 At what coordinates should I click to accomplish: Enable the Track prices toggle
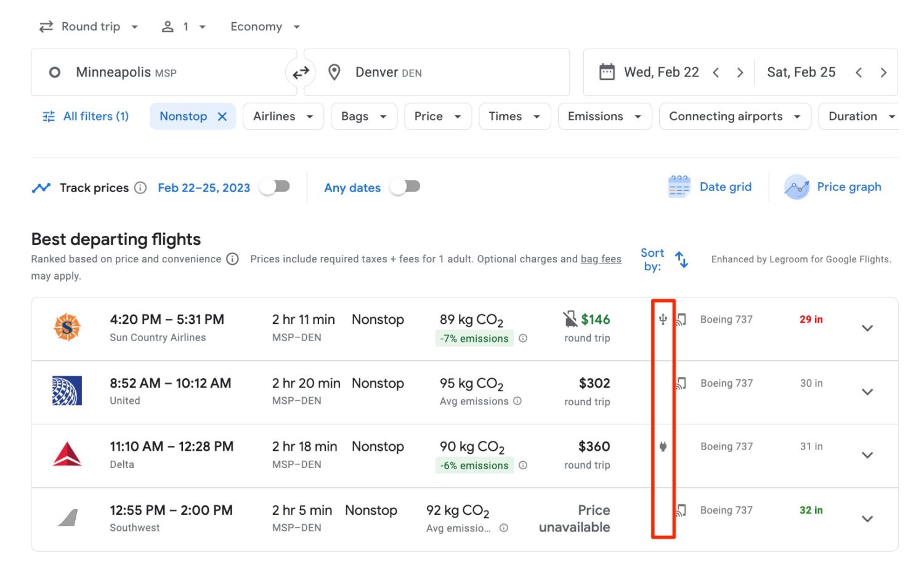[x=275, y=187]
